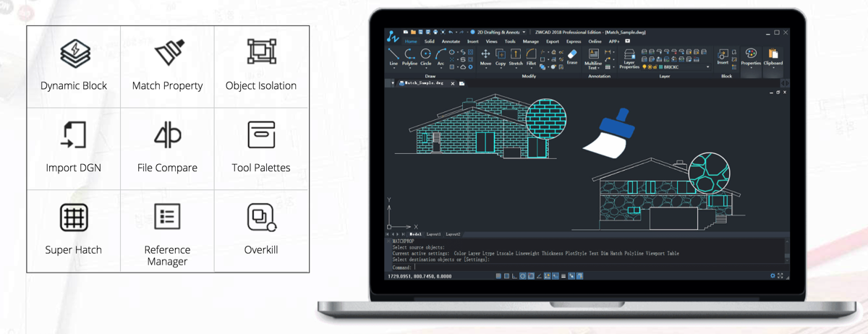Choose the Circle tool in Draw panel
868x334 pixels.
(x=425, y=56)
